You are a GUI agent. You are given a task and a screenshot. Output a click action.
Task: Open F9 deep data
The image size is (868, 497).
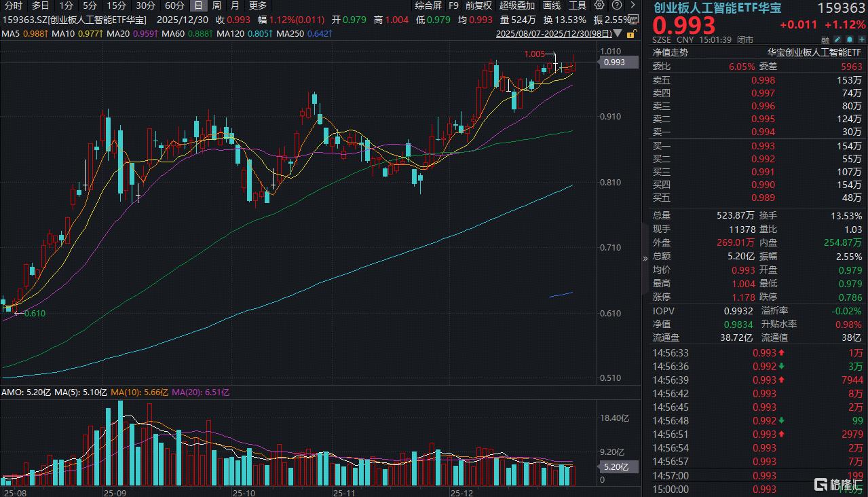pos(453,5)
